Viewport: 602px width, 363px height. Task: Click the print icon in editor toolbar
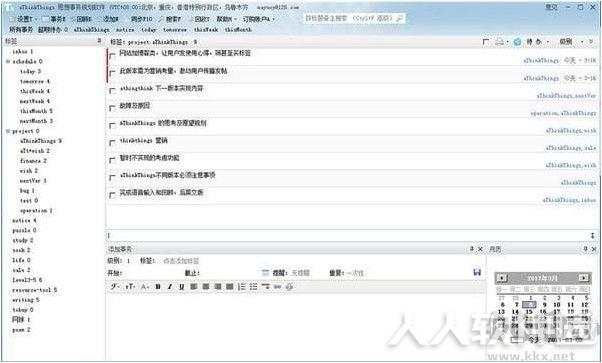coord(289,287)
